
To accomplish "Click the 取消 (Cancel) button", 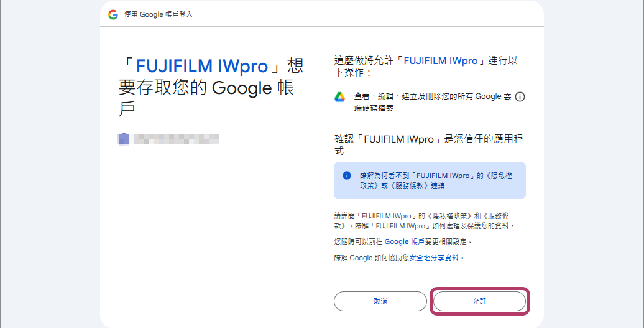I will point(380,301).
